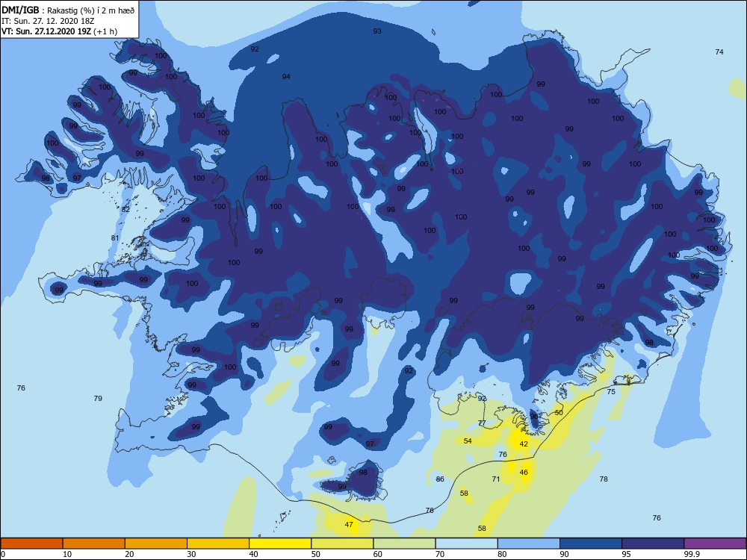Click the 'IT: Sun. 27. 12. 2020 18Z' line
This screenshot has height=560, width=747.
pos(48,21)
